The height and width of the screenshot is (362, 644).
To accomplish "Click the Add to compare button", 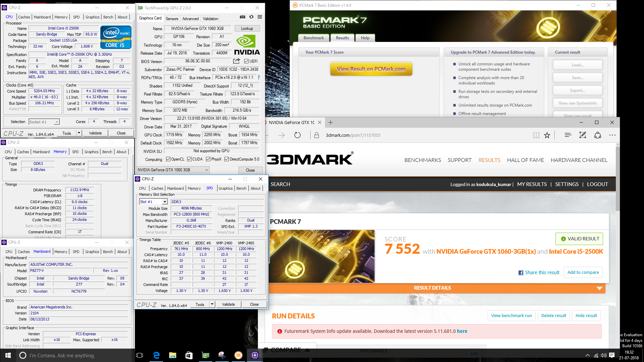I will click(x=583, y=272).
